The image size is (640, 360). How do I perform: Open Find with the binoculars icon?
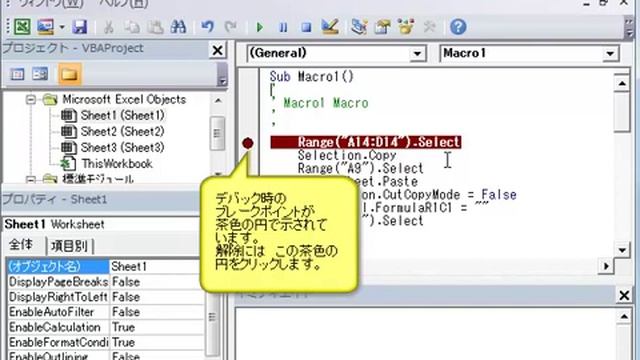[178, 27]
